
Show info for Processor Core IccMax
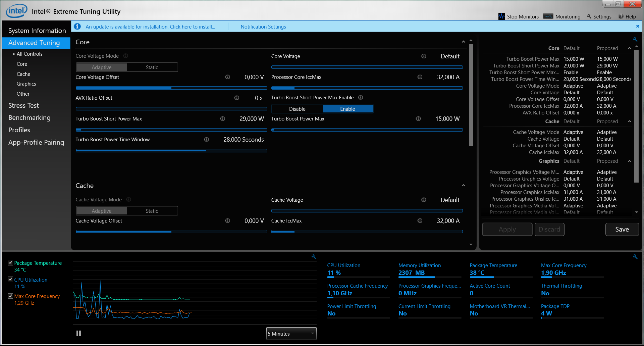[420, 77]
